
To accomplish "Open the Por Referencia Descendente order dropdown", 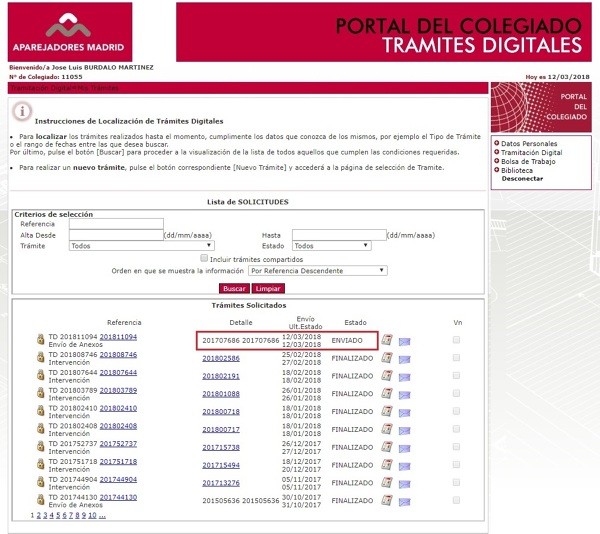I will [x=318, y=270].
